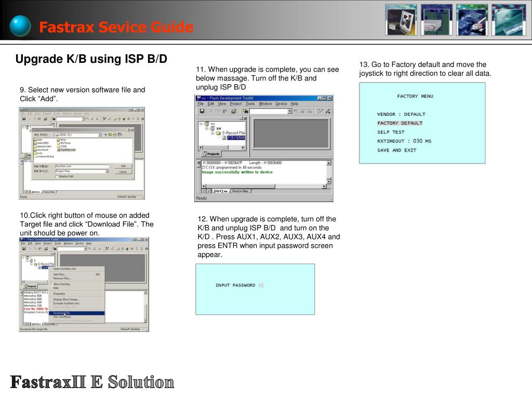Viewport: 532px width, 399px height.
Task: Open File menu in step 11 window
Action: tap(201, 104)
